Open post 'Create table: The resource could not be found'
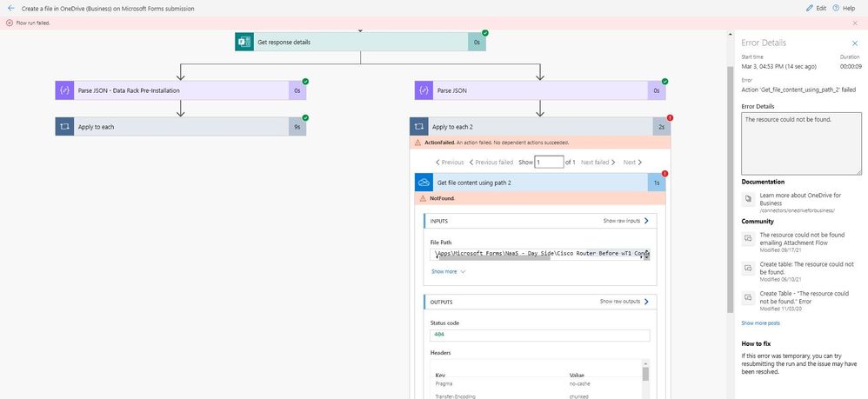The width and height of the screenshot is (868, 399). pos(806,269)
